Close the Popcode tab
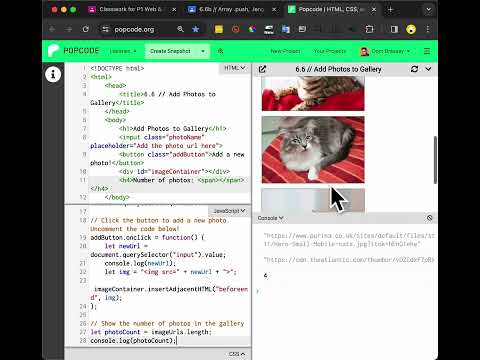Viewport: 480px width, 360px height. coord(374,10)
